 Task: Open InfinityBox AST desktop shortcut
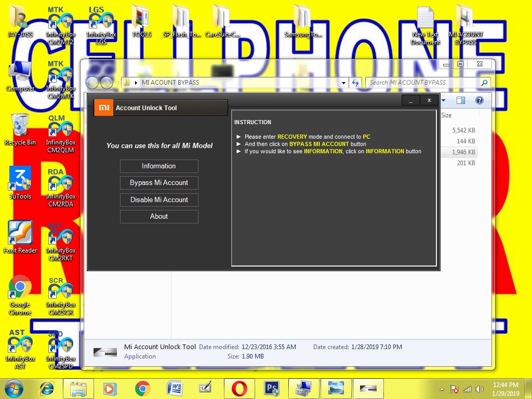20,350
